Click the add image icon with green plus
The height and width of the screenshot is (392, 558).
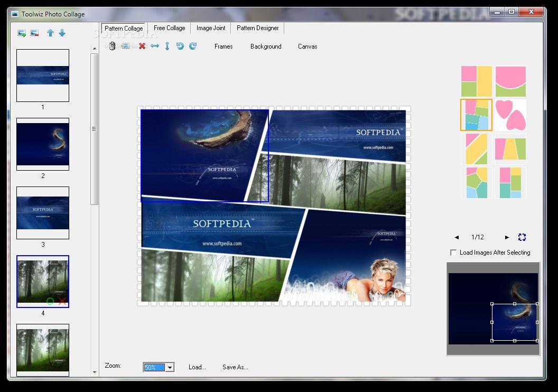point(22,33)
